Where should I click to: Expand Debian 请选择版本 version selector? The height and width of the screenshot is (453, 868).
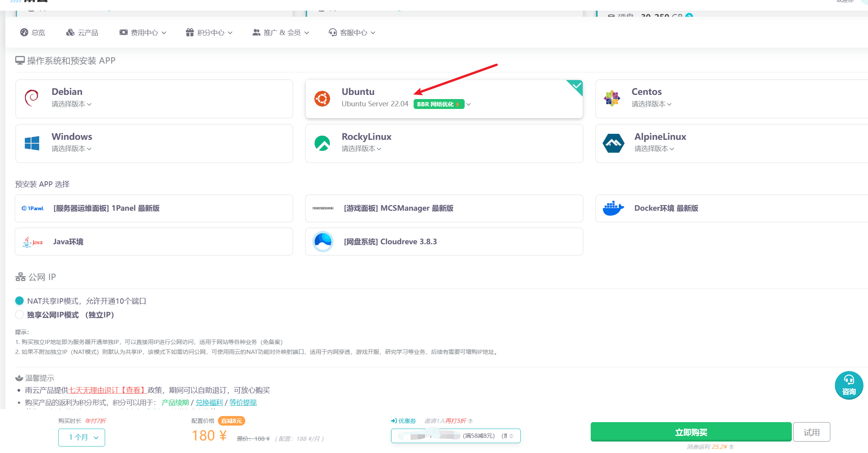[72, 104]
